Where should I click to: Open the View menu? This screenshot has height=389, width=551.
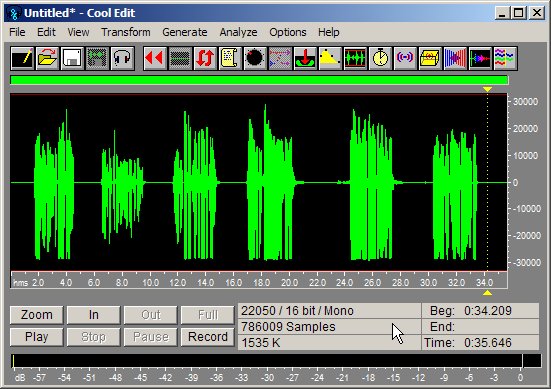point(78,32)
